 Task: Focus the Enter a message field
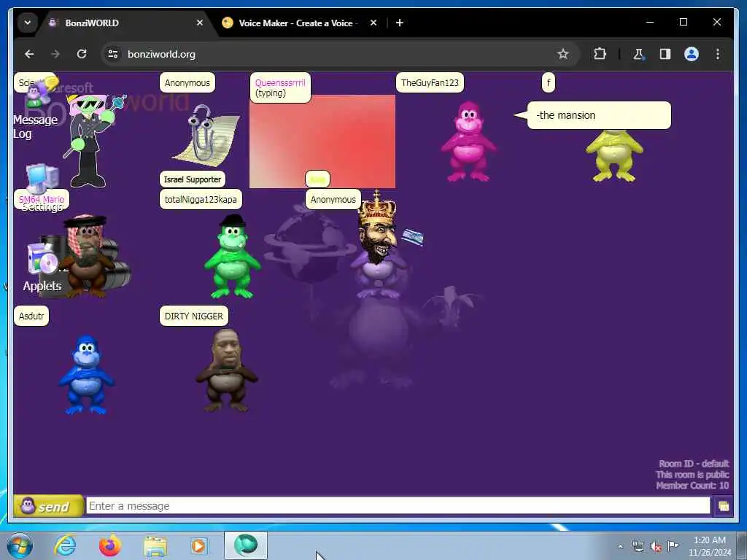point(398,506)
